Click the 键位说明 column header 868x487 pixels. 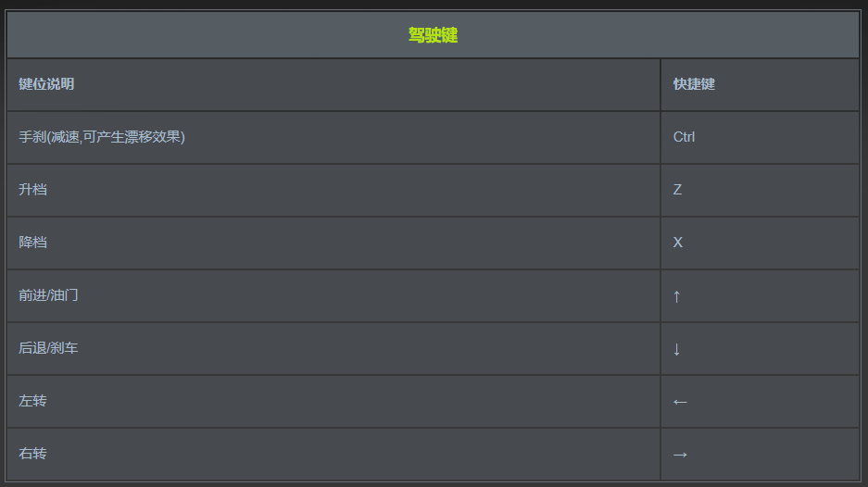46,84
